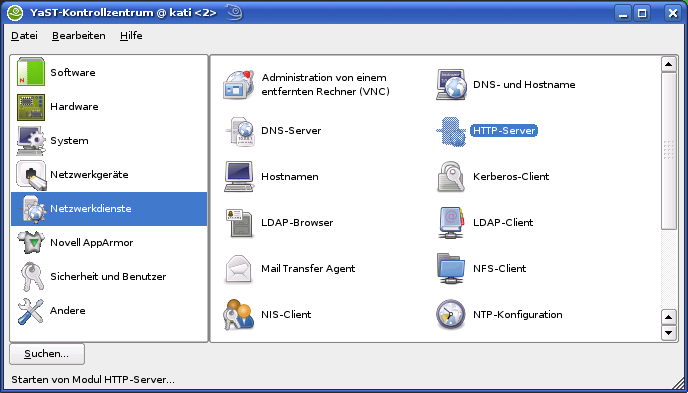Click the 'Administration von einem entfernten Rechner (VNC)' text
Screen dimensions: 688x393
tap(325, 85)
